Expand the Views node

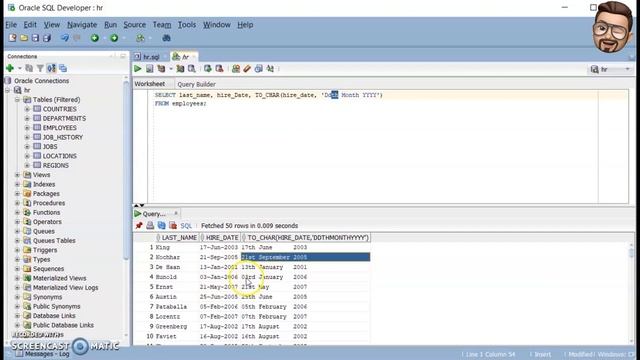pos(18,175)
